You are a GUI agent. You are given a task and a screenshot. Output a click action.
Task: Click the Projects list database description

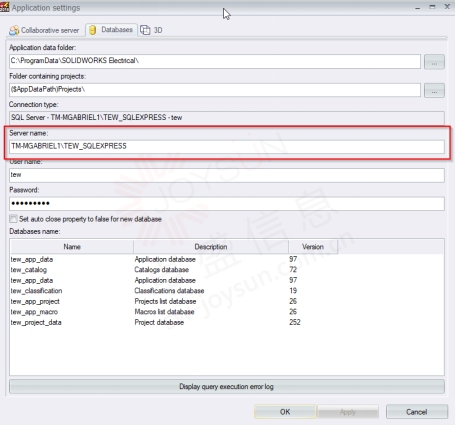click(165, 301)
